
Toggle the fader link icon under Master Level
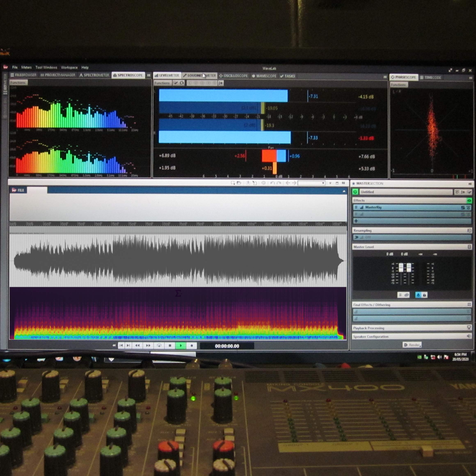tap(406, 295)
